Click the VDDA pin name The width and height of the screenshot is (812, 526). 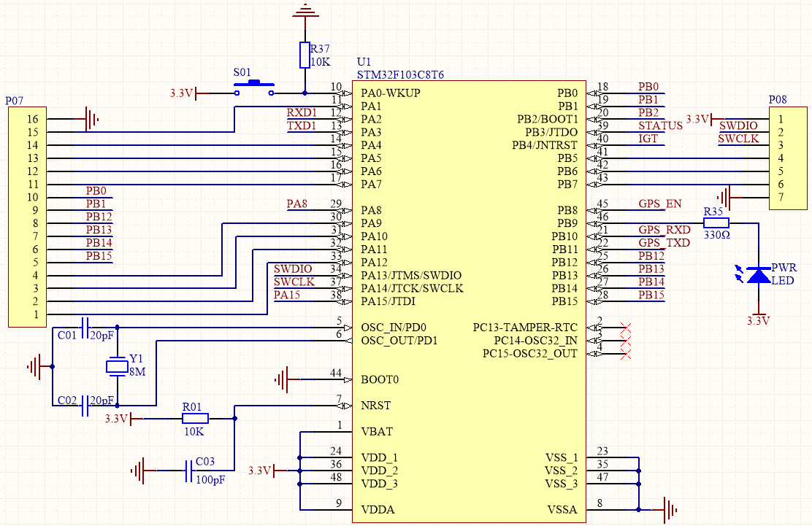(378, 510)
